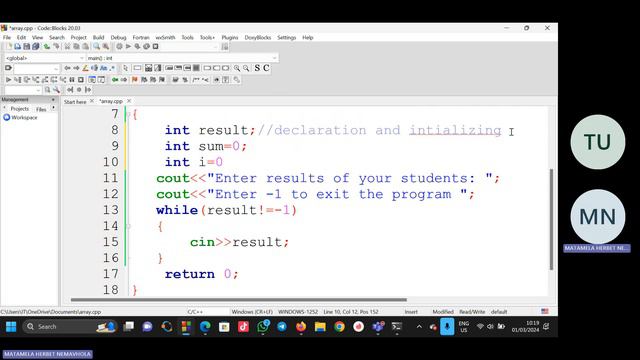Click the Open file toolbar icon
This screenshot has height=360, width=640.
coord(18,47)
